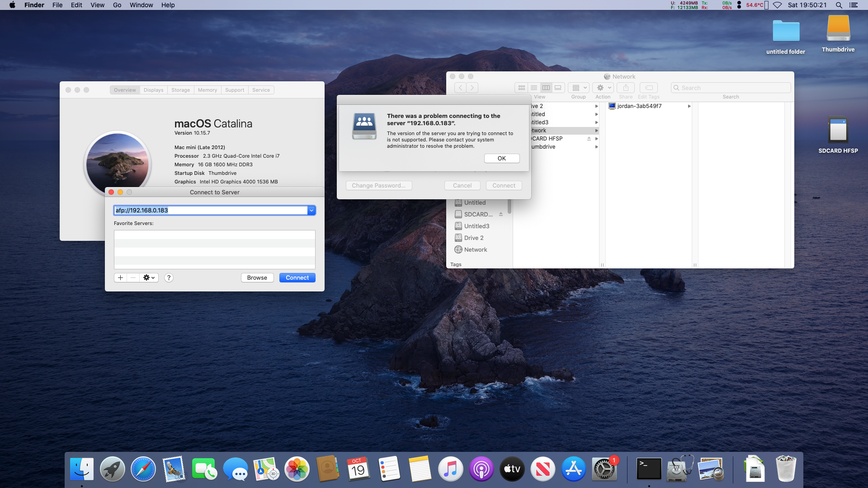
Task: Click Edit Tags button in Finder toolbar
Action: click(648, 88)
